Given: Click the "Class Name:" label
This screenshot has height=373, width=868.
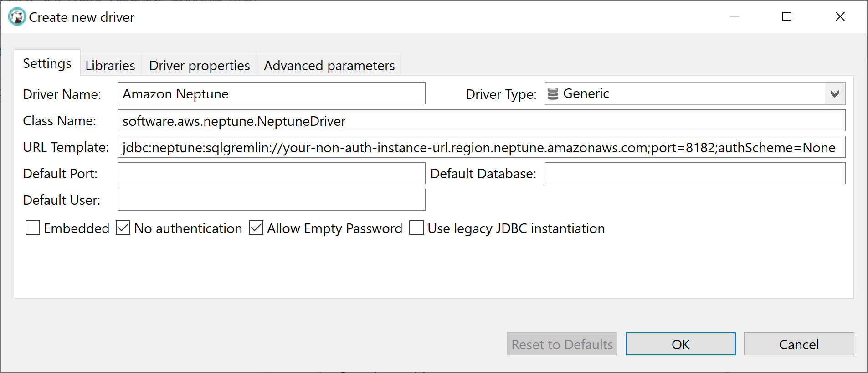Looking at the screenshot, I should point(60,121).
